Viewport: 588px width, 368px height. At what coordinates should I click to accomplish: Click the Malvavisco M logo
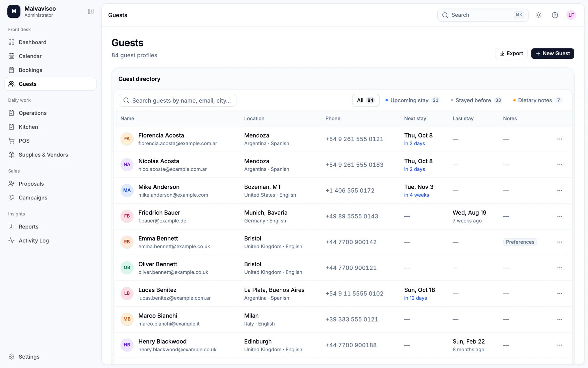14,11
